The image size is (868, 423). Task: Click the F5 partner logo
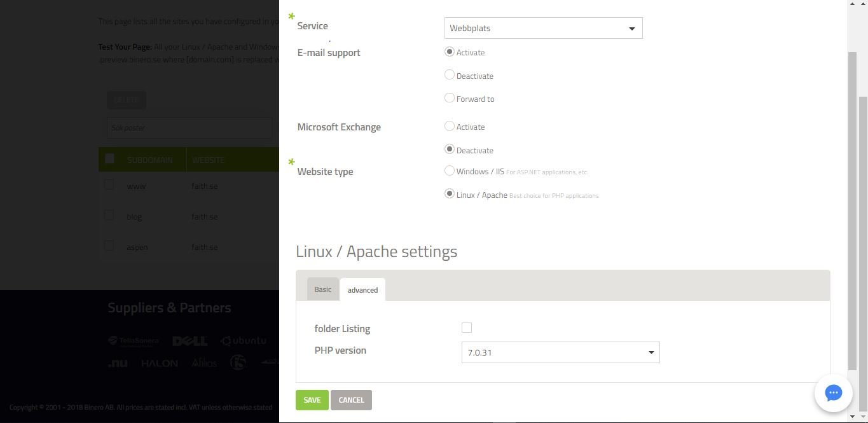tap(238, 363)
